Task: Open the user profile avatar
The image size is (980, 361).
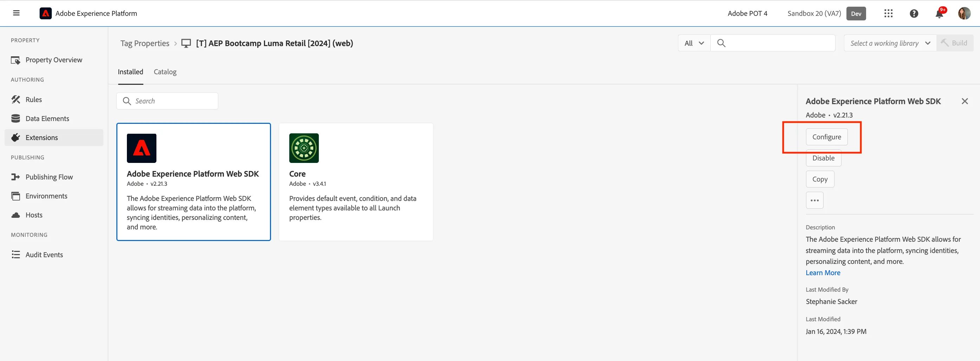Action: point(964,13)
